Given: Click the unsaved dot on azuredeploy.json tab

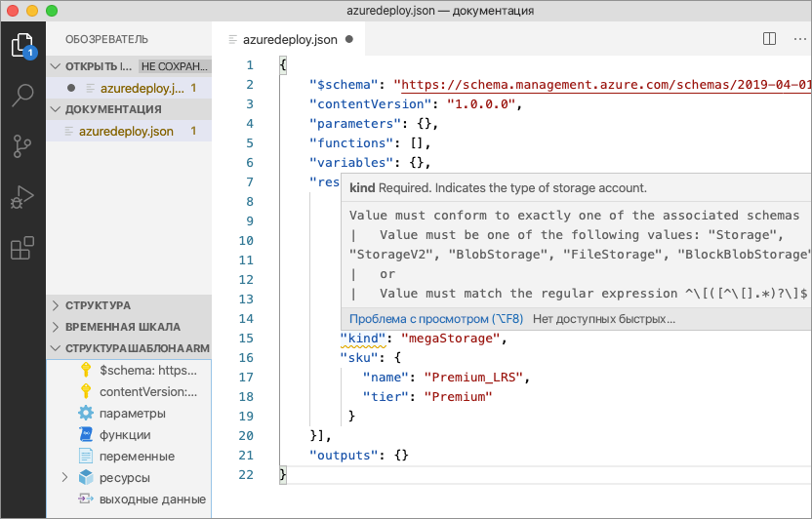Looking at the screenshot, I should (349, 39).
